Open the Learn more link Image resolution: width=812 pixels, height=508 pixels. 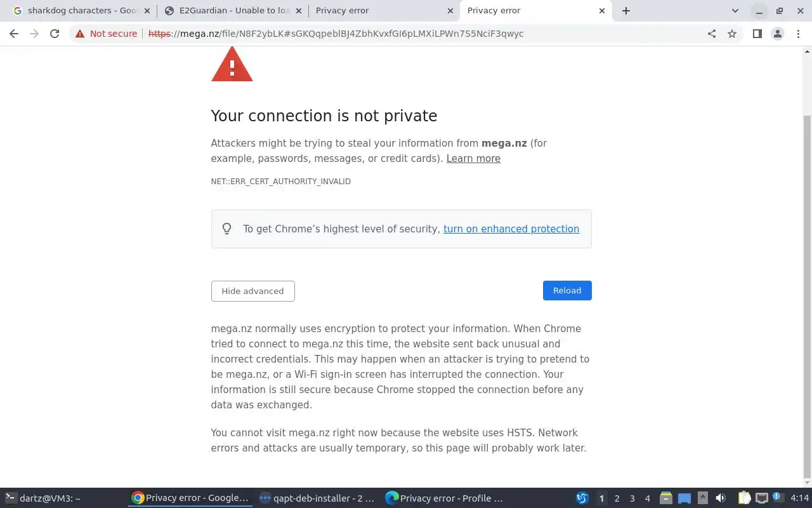tap(473, 159)
